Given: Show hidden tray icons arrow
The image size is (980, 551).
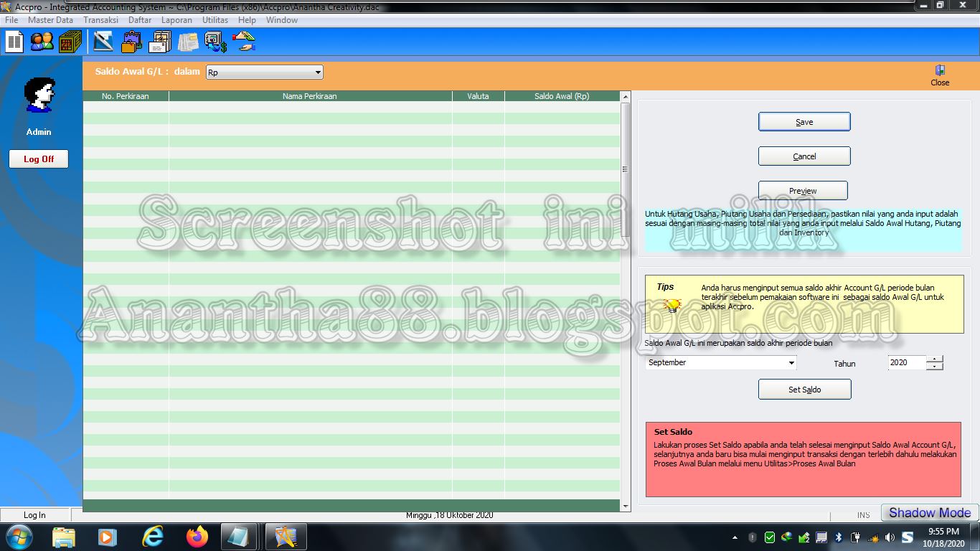Looking at the screenshot, I should [735, 537].
